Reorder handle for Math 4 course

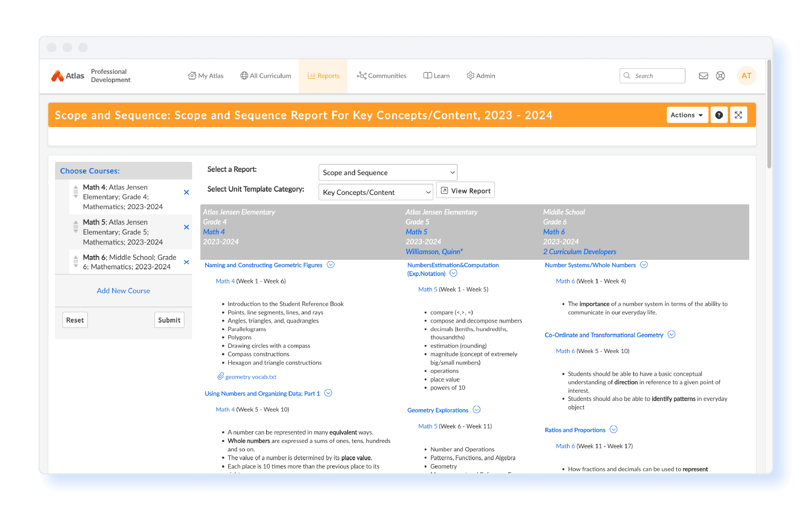76,192
